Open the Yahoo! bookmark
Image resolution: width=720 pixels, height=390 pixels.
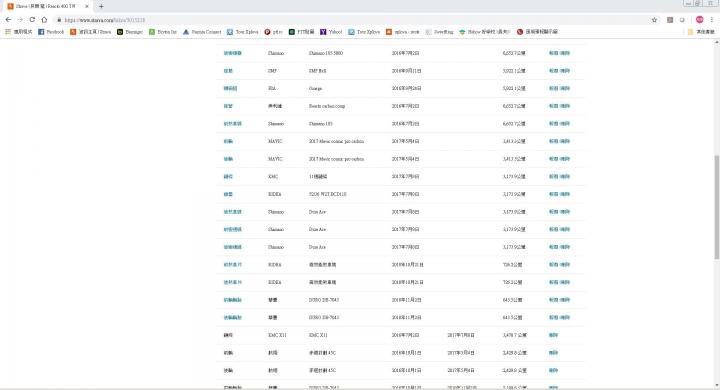click(331, 32)
